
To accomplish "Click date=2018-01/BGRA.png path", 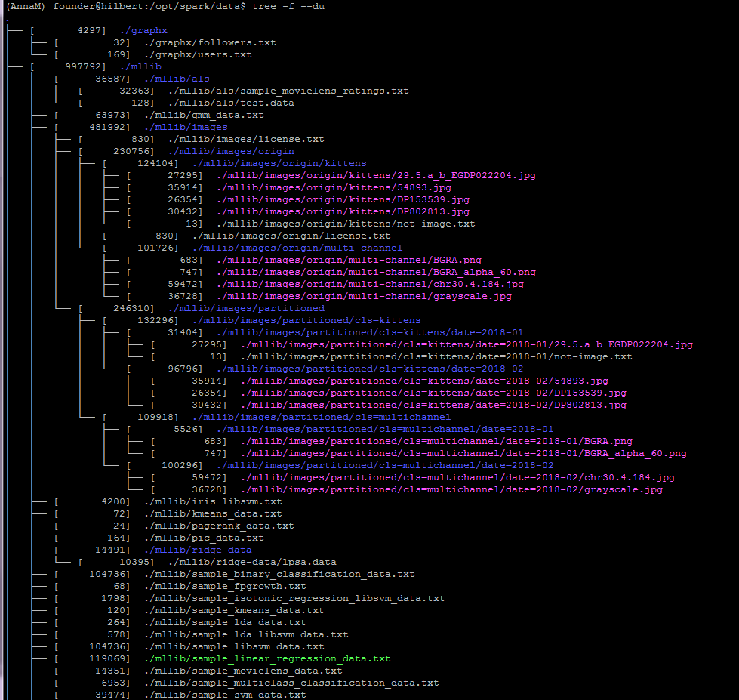I will pyautogui.click(x=436, y=441).
